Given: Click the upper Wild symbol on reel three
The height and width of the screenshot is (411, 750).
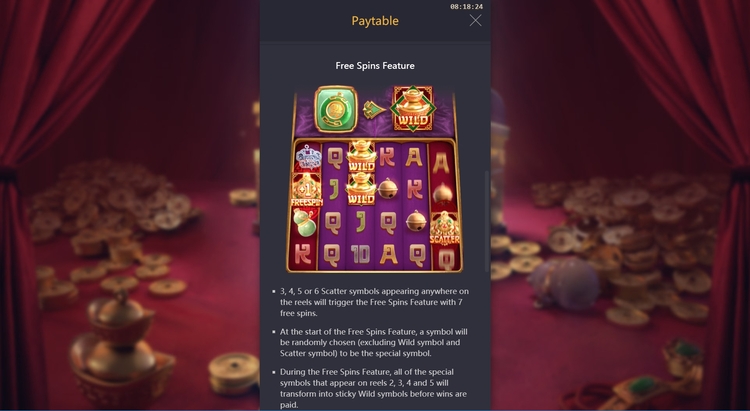Looking at the screenshot, I should coord(361,156).
